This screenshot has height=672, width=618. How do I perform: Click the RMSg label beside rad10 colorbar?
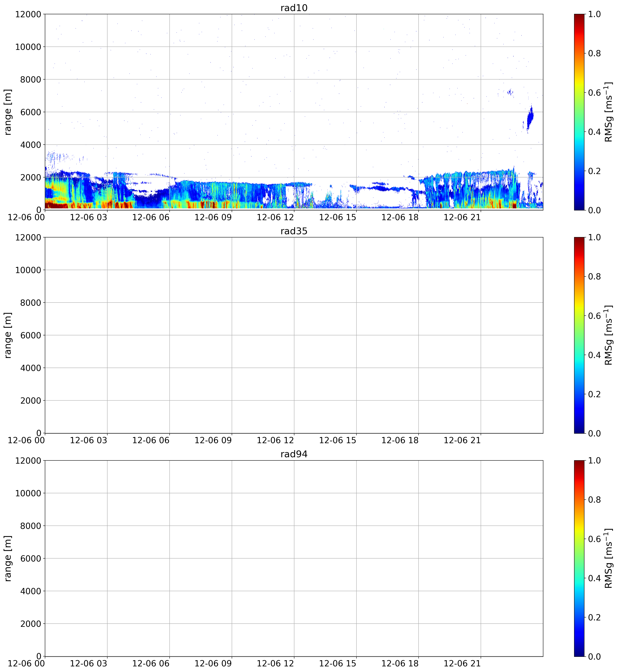point(609,112)
